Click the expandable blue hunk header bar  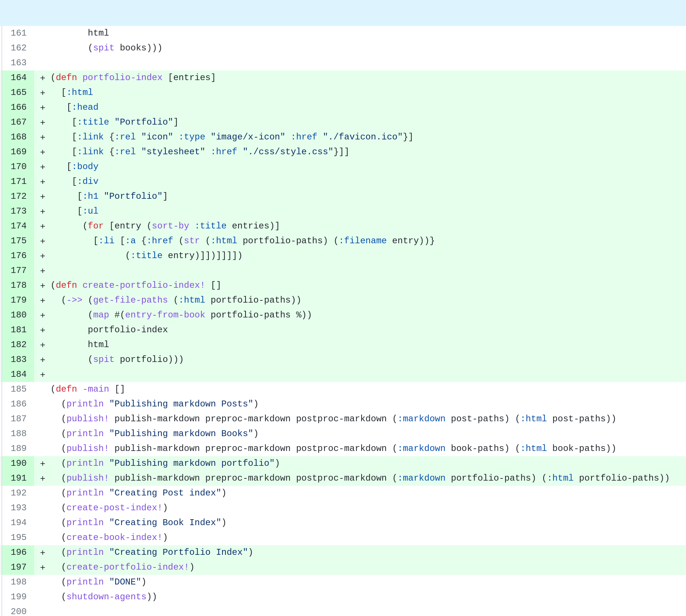pyautogui.click(x=343, y=13)
